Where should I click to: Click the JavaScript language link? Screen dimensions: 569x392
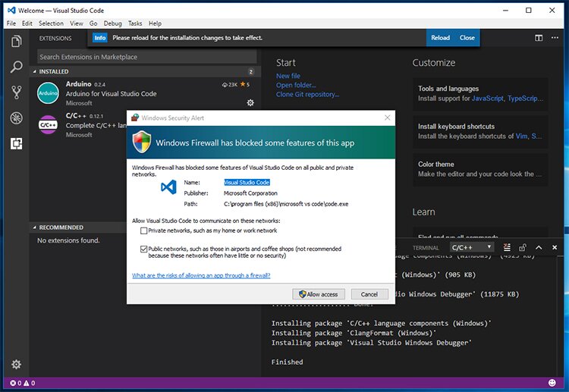pyautogui.click(x=488, y=99)
